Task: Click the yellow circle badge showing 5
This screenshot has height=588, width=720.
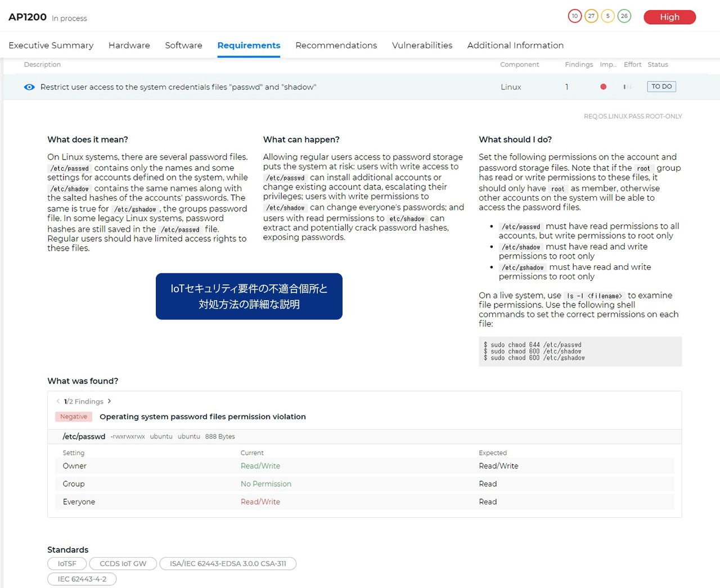Action: (607, 16)
